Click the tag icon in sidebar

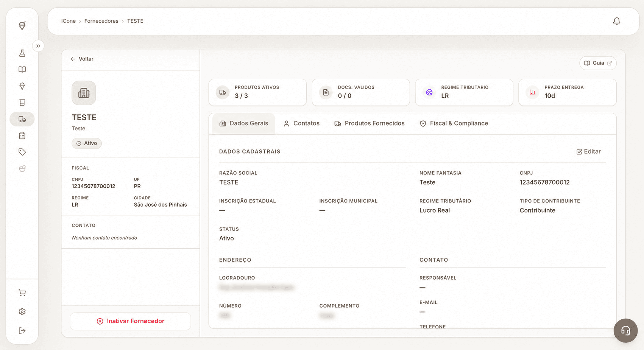click(22, 152)
